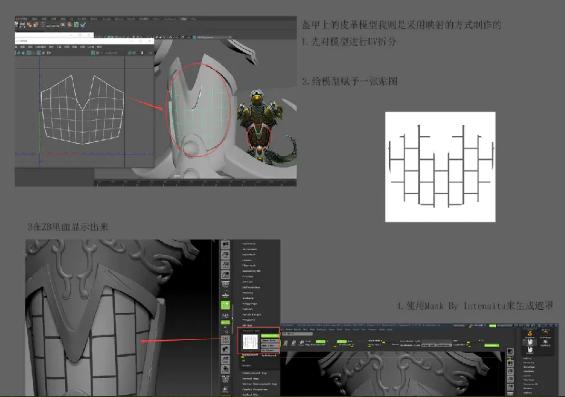Toggle the wide green button at the shelf's right end
Screen dimensions: 565x397
tap(491, 345)
